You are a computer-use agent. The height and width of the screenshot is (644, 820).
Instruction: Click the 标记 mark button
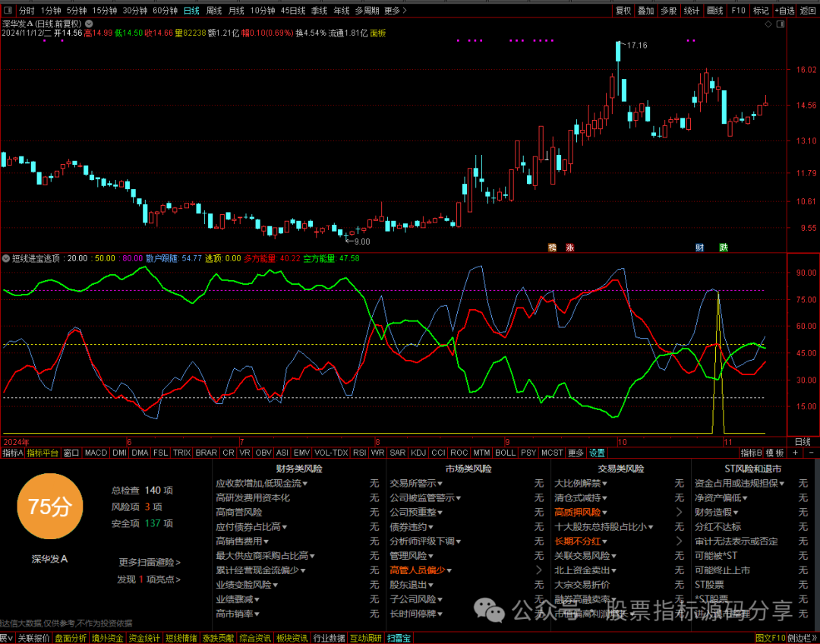[x=761, y=11]
